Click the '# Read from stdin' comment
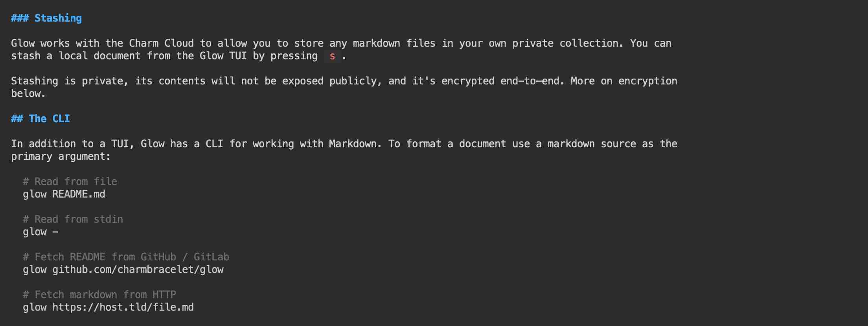 click(x=73, y=219)
